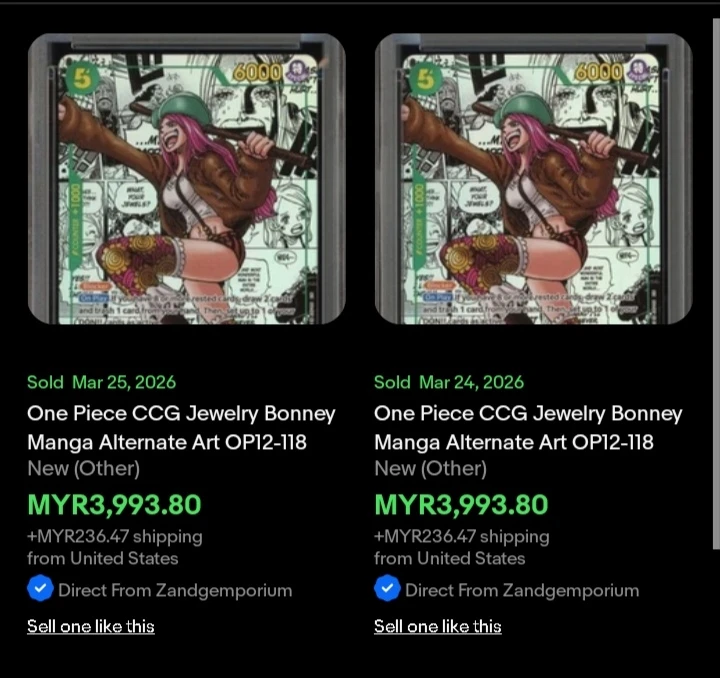Click the "Sold Mar 24, 2026" label

pos(449,382)
